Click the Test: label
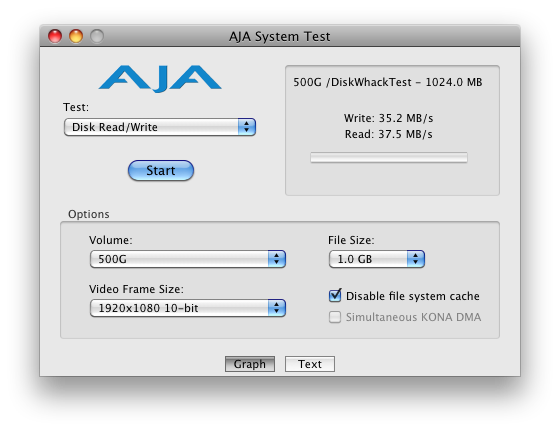The height and width of the screenshot is (431, 560). pos(76,107)
